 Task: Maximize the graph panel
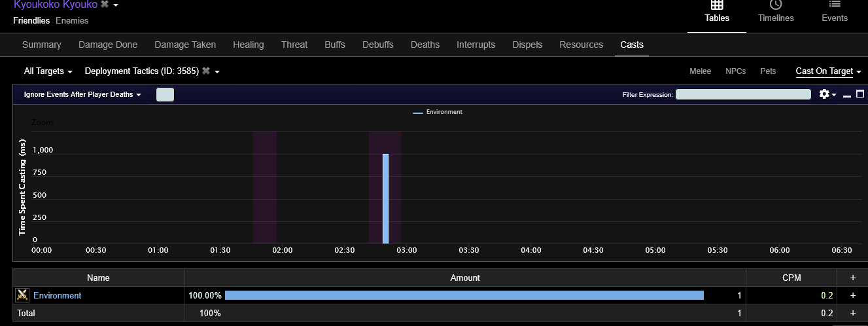pos(860,94)
